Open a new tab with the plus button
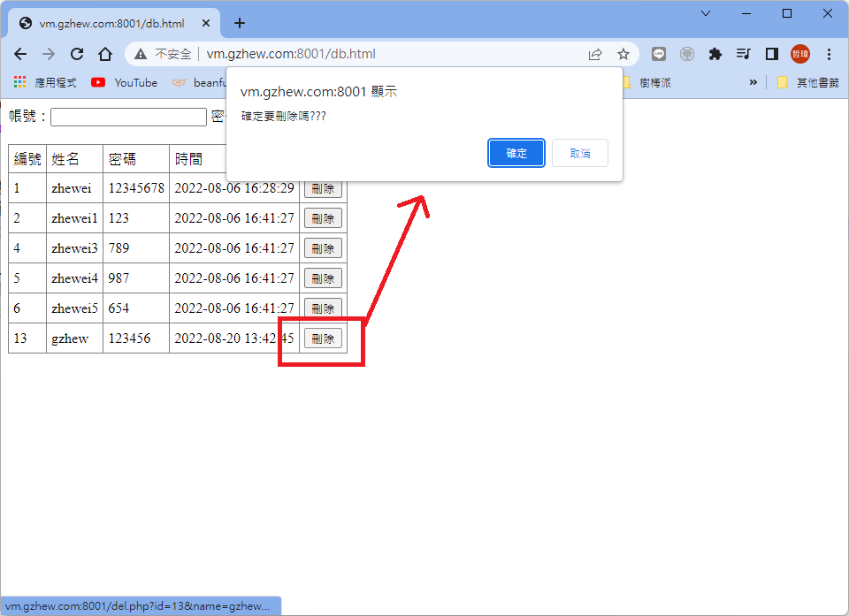The width and height of the screenshot is (849, 616). coord(240,23)
